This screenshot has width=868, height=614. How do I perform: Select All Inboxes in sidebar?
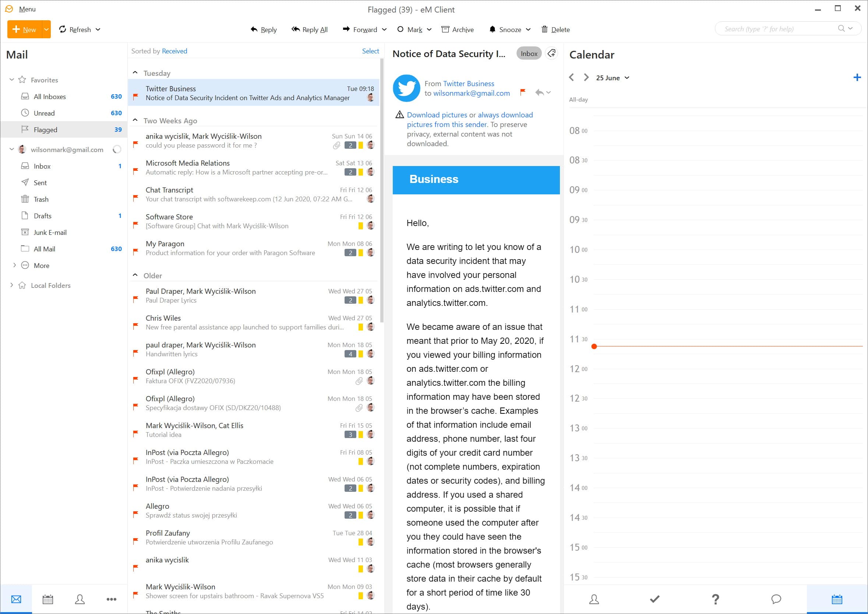tap(49, 96)
